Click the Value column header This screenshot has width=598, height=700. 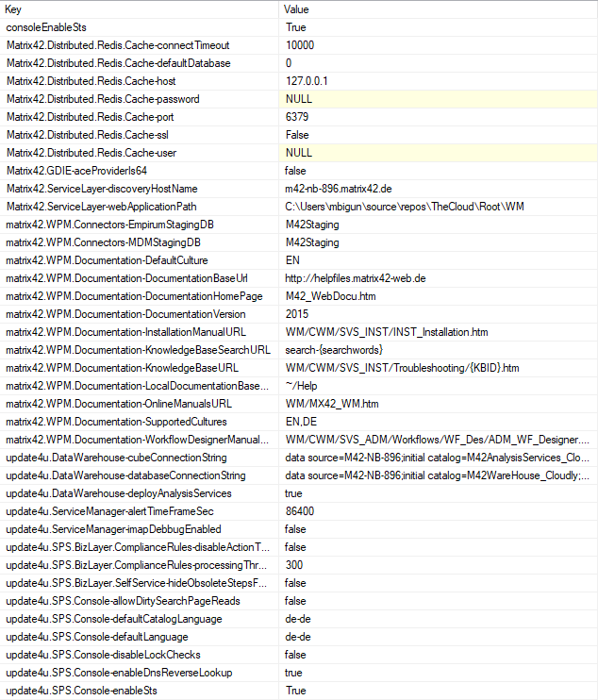pos(439,9)
